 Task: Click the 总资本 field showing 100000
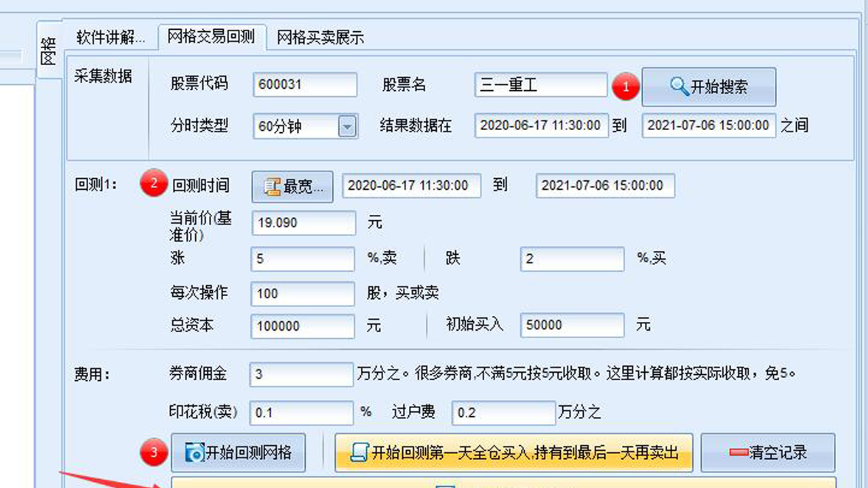(x=302, y=326)
